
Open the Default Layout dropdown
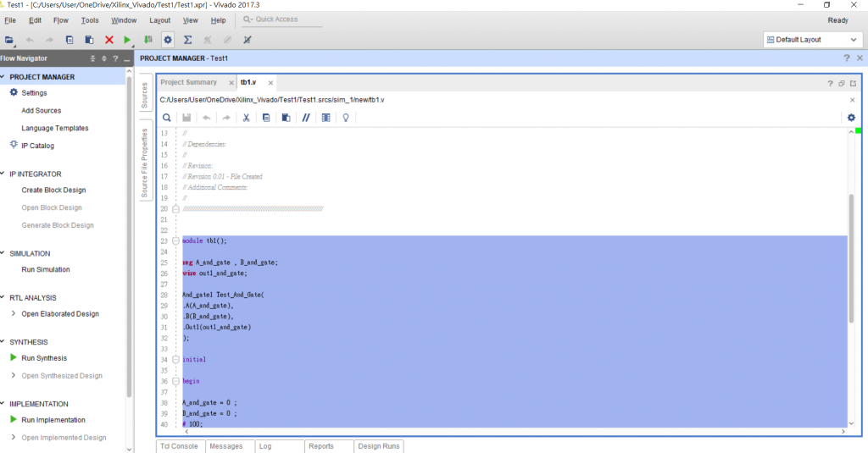(812, 40)
